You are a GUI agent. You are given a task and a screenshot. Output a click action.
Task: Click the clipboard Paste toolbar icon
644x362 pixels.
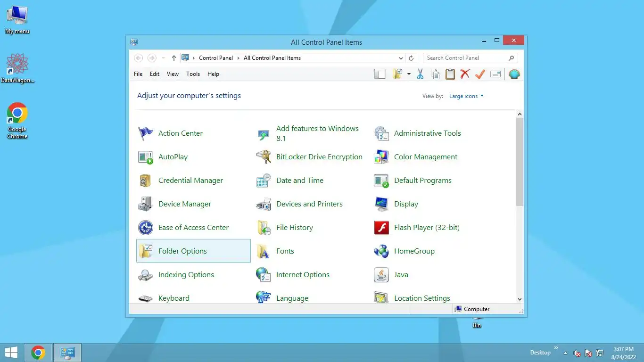pyautogui.click(x=450, y=74)
